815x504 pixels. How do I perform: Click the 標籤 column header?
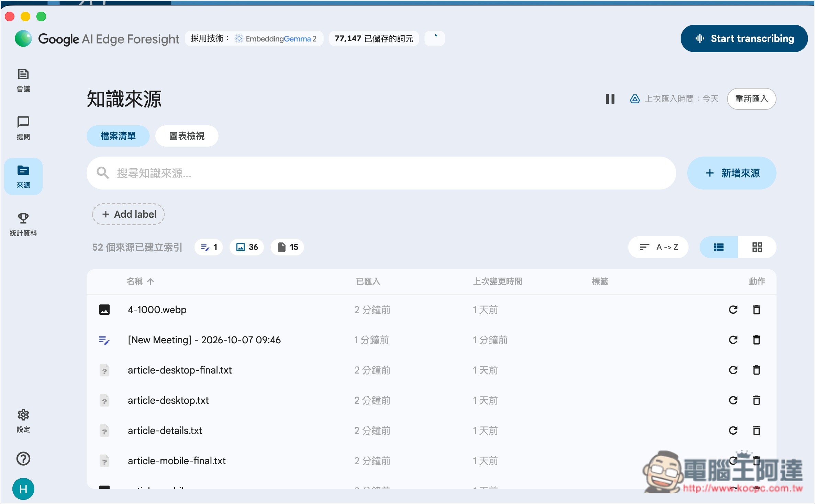(x=600, y=282)
